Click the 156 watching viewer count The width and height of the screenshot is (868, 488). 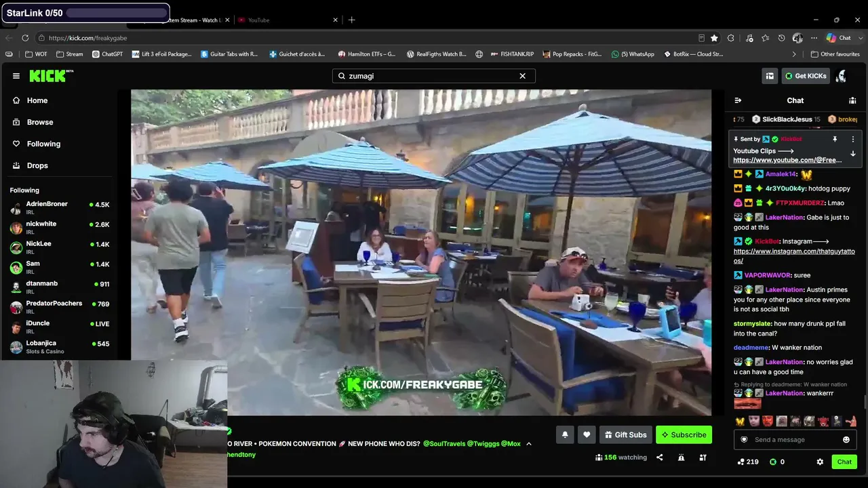pyautogui.click(x=621, y=457)
